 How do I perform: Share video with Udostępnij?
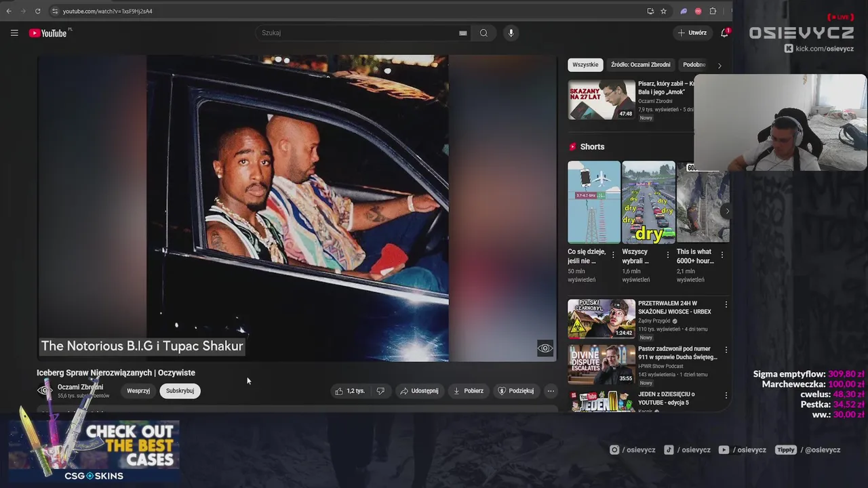point(419,390)
